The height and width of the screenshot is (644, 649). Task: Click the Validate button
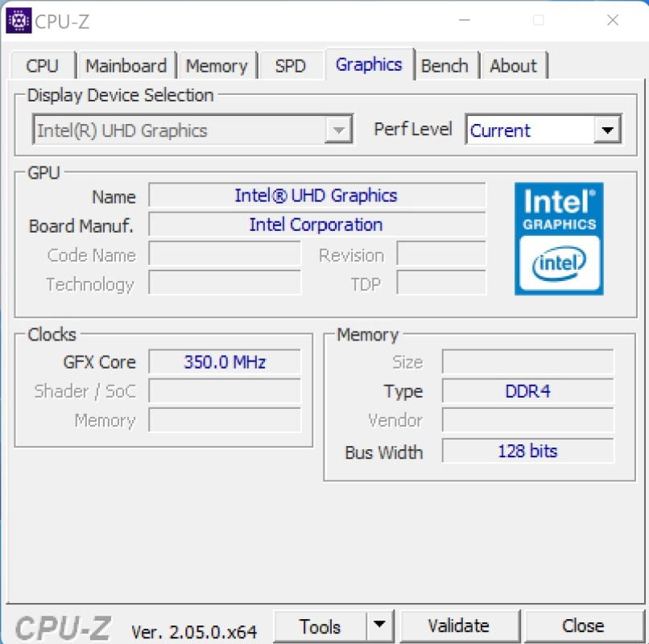coord(459,625)
